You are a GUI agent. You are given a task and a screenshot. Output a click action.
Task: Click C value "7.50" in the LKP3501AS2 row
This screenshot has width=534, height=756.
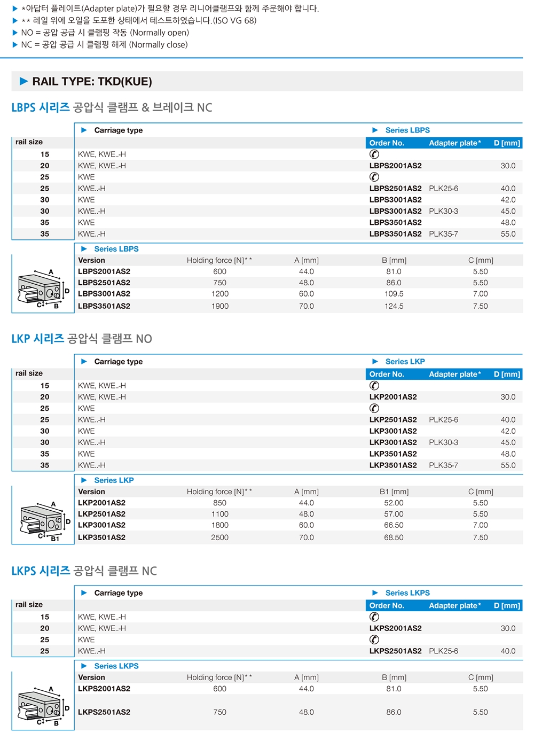(x=481, y=537)
